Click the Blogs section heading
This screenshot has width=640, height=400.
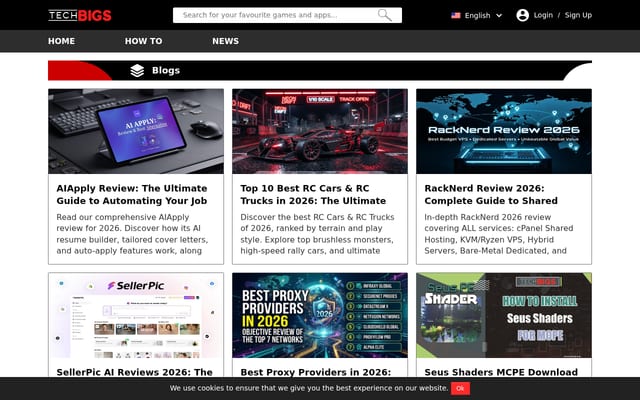166,71
